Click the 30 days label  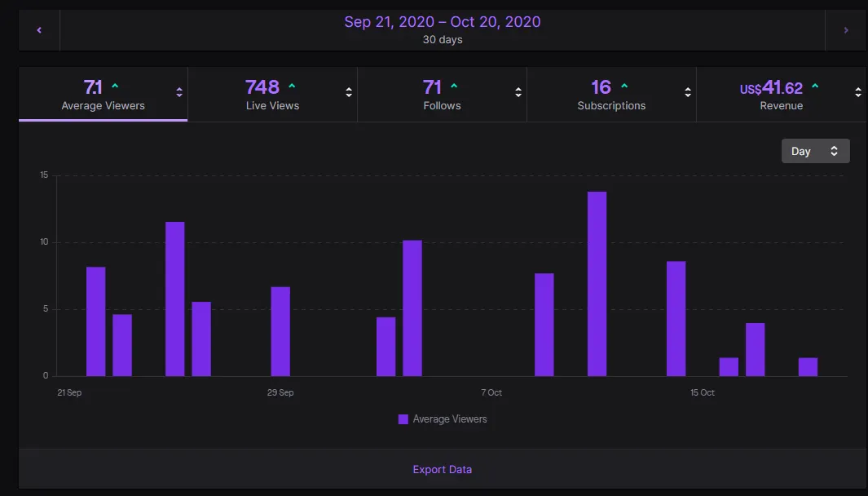pos(443,40)
